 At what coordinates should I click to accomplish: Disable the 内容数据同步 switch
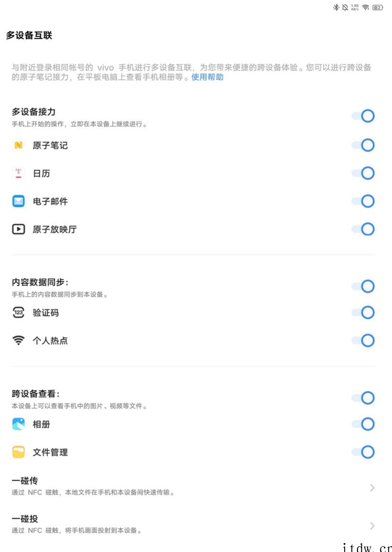363,286
